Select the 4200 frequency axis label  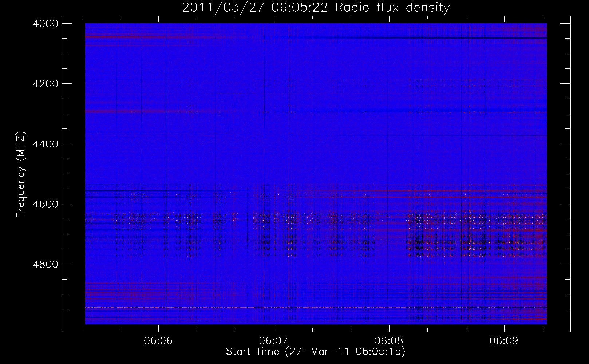click(46, 84)
